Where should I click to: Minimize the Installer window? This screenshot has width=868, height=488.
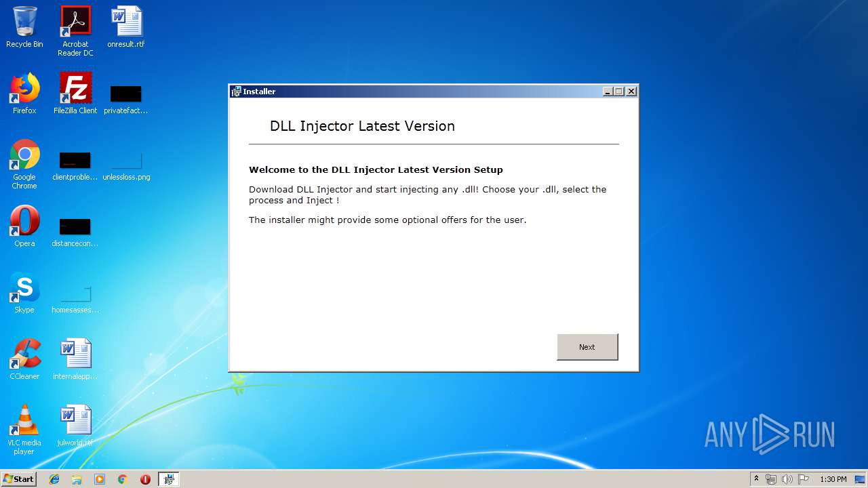608,91
